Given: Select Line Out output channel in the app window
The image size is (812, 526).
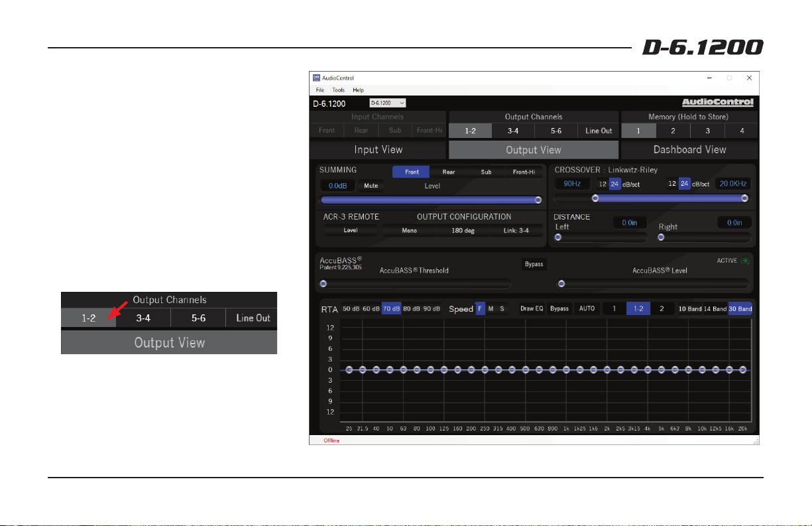Looking at the screenshot, I should [x=599, y=131].
